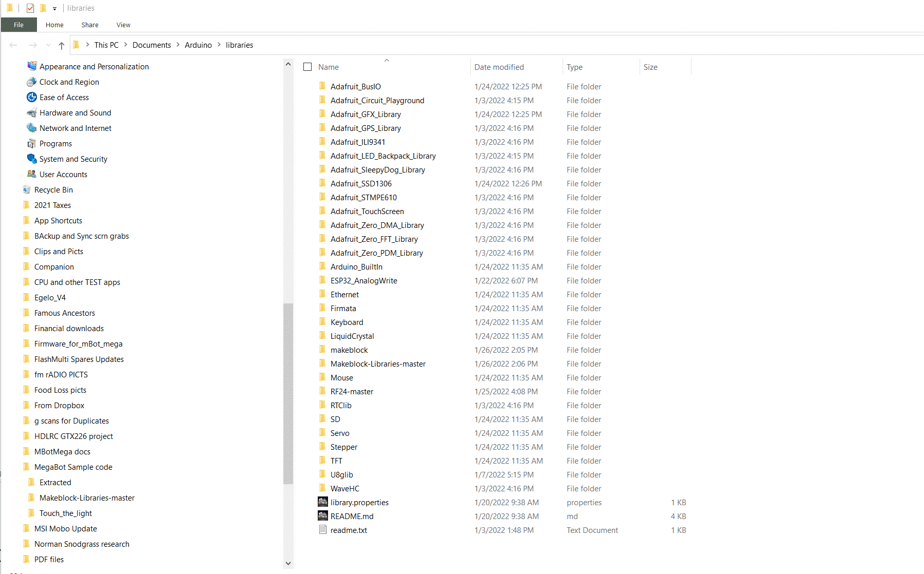
Task: Select the makeblock folder icon
Action: coord(322,349)
